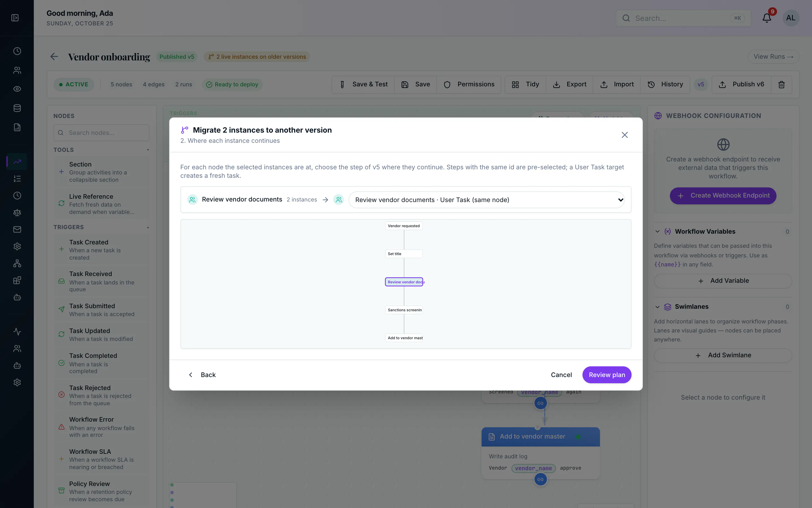Go Back to the previous migration step
The width and height of the screenshot is (812, 508).
tap(202, 375)
